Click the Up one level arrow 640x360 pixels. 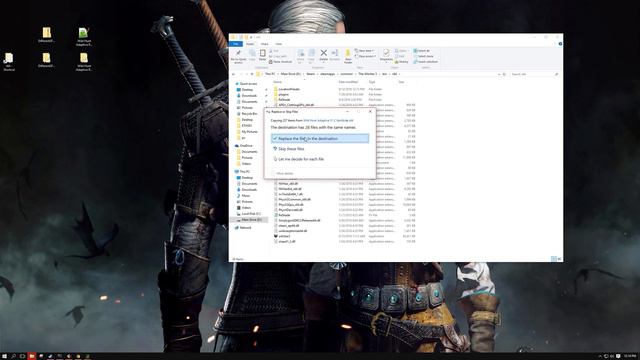pos(252,74)
